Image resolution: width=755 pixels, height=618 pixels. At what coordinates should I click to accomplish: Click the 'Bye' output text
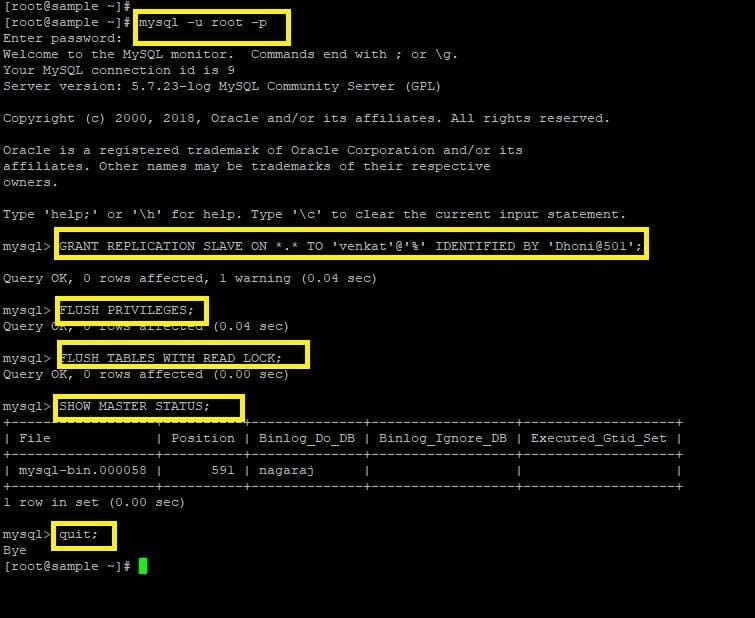[15, 550]
